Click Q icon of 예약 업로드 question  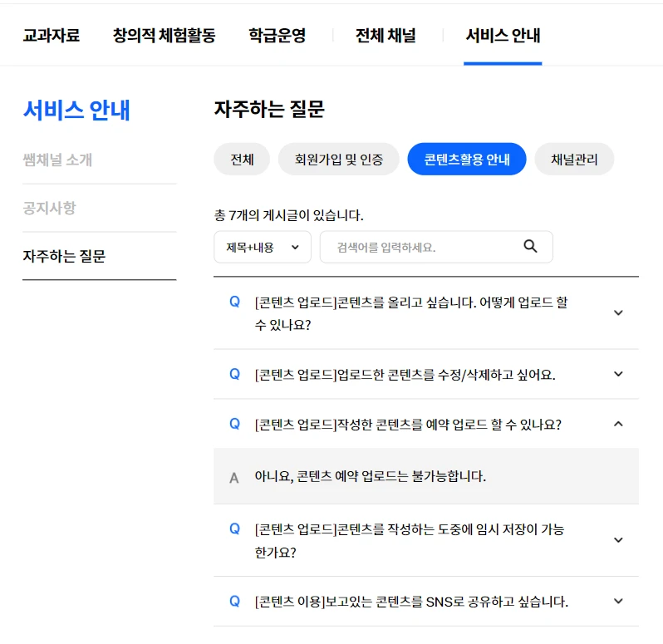[234, 424]
